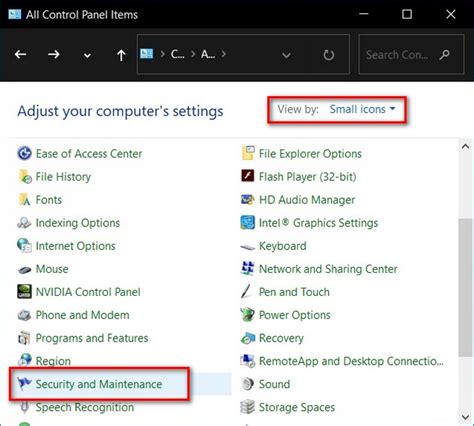
Task: Open the Ease of Access Center link
Action: 89,154
